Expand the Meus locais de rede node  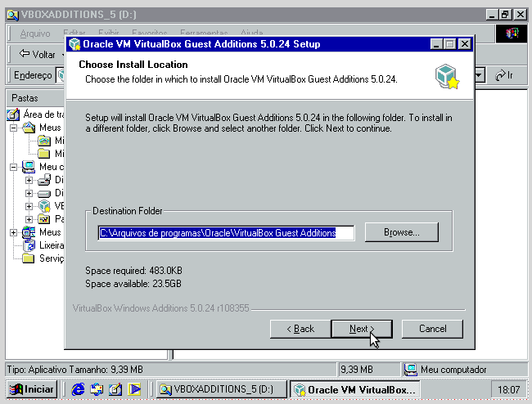[13, 232]
